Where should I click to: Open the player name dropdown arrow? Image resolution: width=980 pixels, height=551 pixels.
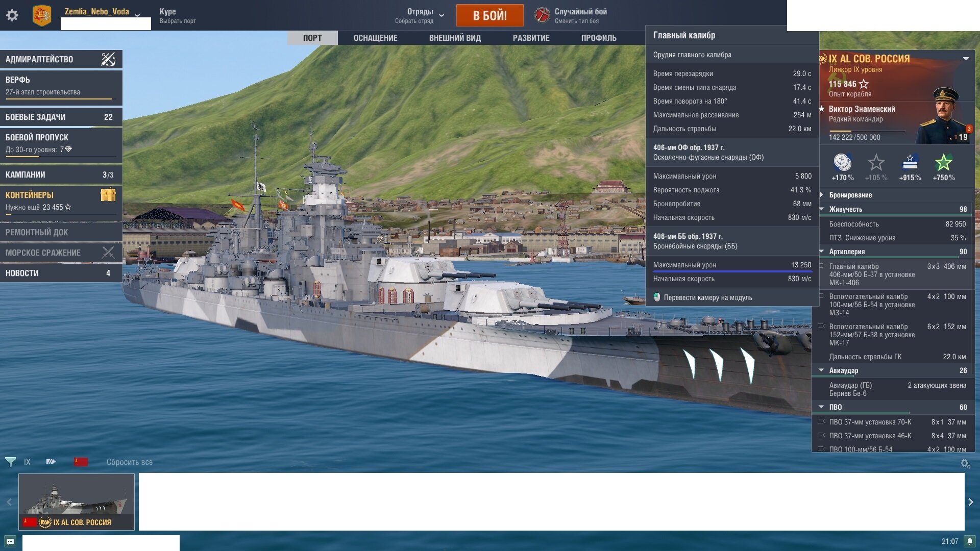(x=137, y=15)
